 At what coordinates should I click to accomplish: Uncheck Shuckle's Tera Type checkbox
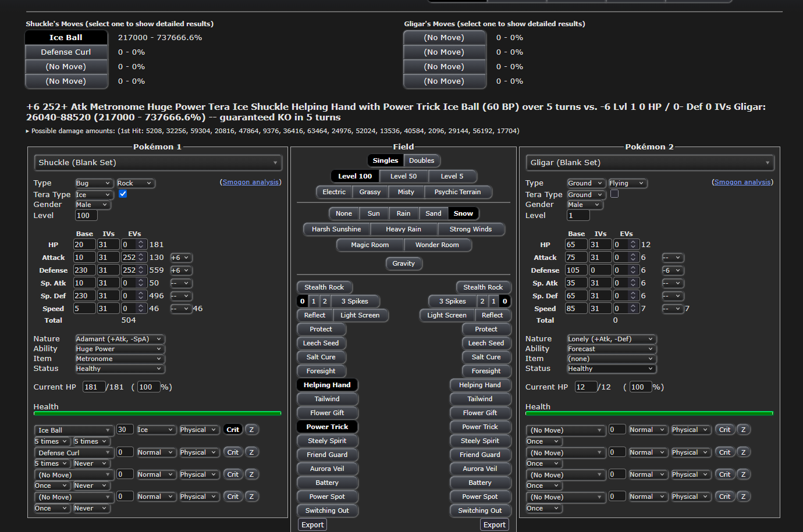click(123, 194)
